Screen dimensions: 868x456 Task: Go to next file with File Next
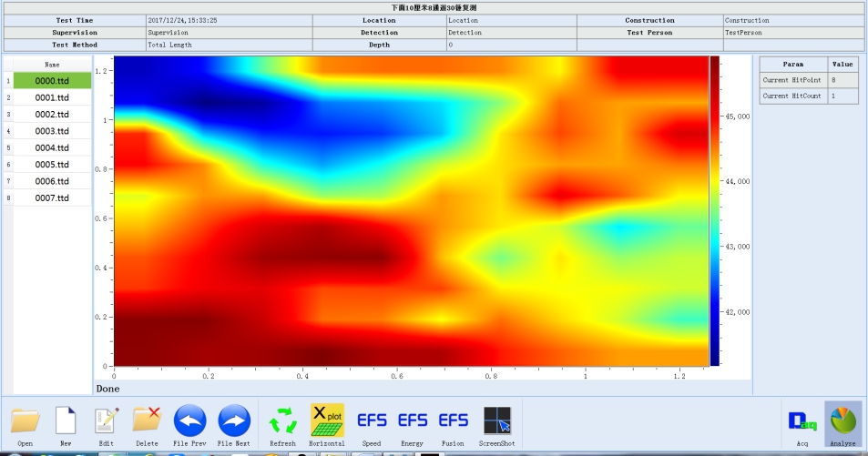click(234, 421)
